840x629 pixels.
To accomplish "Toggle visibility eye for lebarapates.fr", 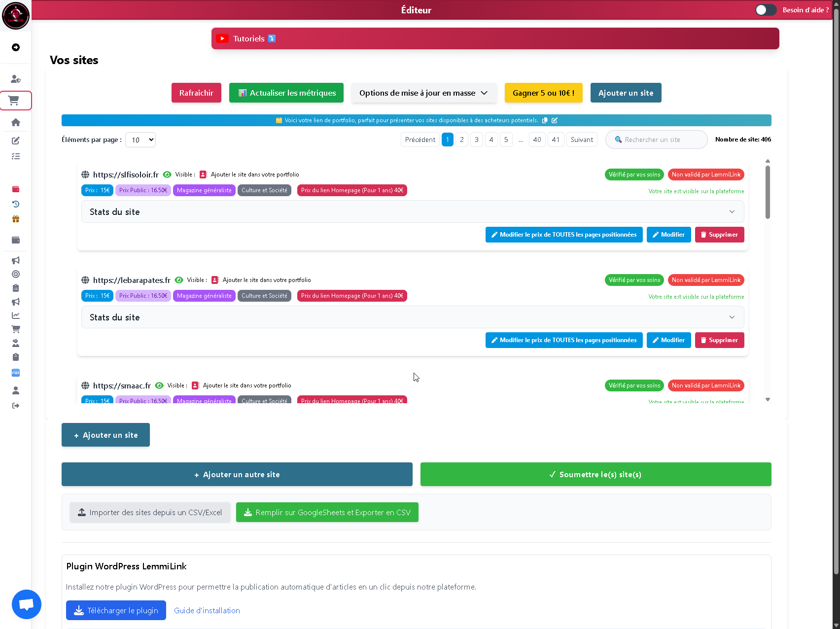I will tap(179, 280).
